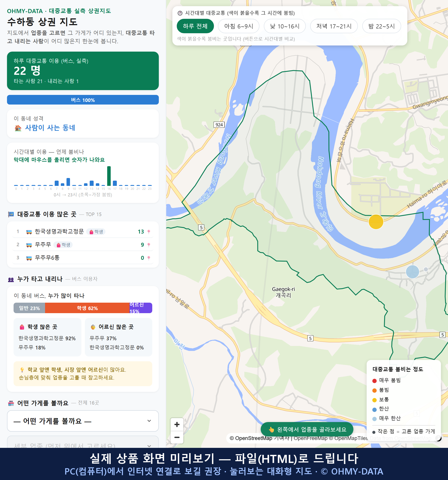Click the light blue 매우 한산 legend dot
Image resolution: width=448 pixels, height=480 pixels.
pos(374,419)
